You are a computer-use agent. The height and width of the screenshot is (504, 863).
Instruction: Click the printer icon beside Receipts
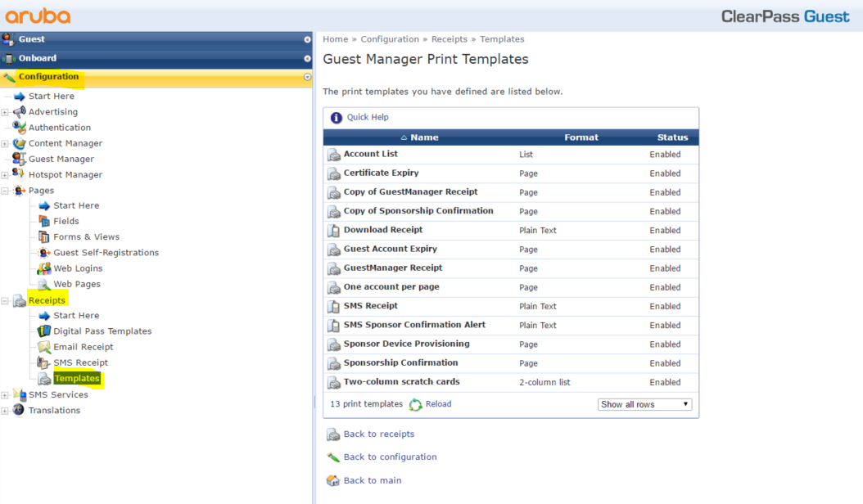[x=20, y=300]
